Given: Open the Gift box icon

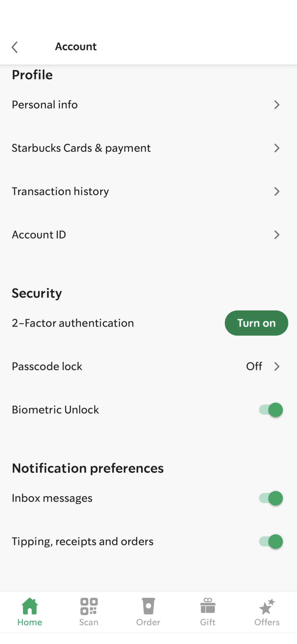Looking at the screenshot, I should click(208, 606).
